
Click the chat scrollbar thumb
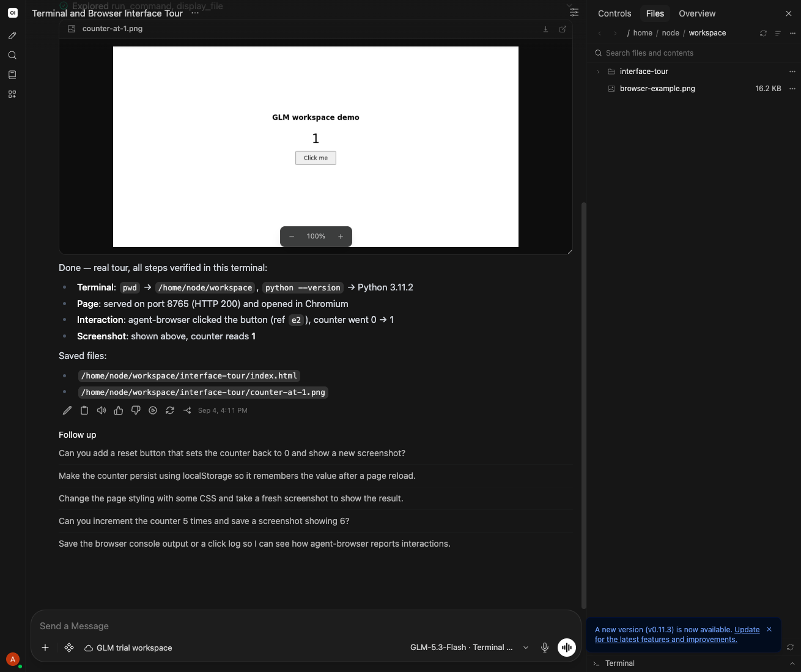click(583, 405)
